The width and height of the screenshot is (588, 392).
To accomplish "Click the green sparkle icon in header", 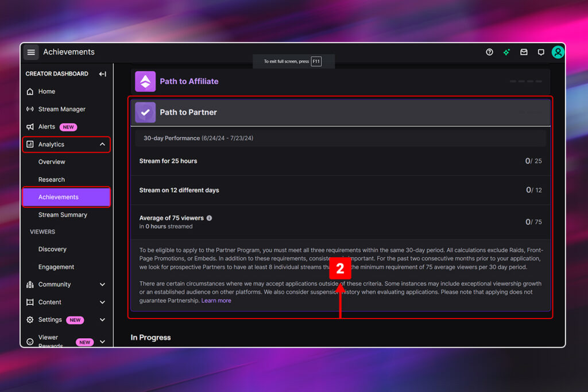I will tap(506, 52).
